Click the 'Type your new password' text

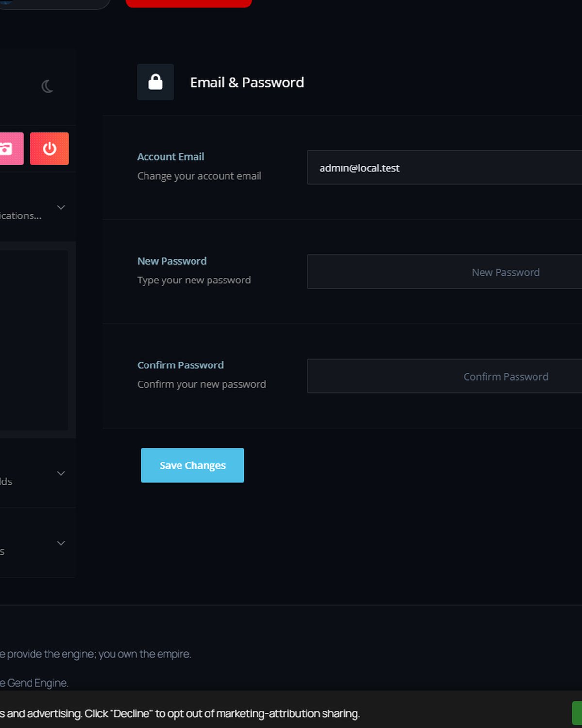(x=194, y=280)
